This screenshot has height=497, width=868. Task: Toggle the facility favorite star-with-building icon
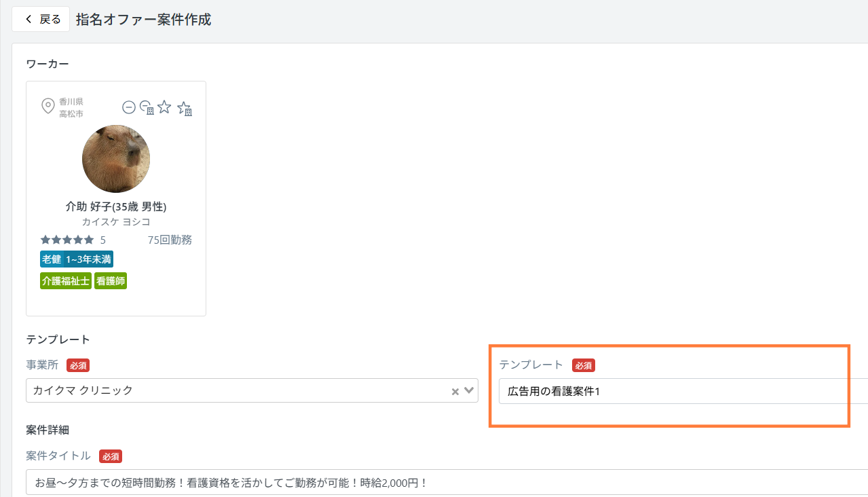[x=185, y=108]
